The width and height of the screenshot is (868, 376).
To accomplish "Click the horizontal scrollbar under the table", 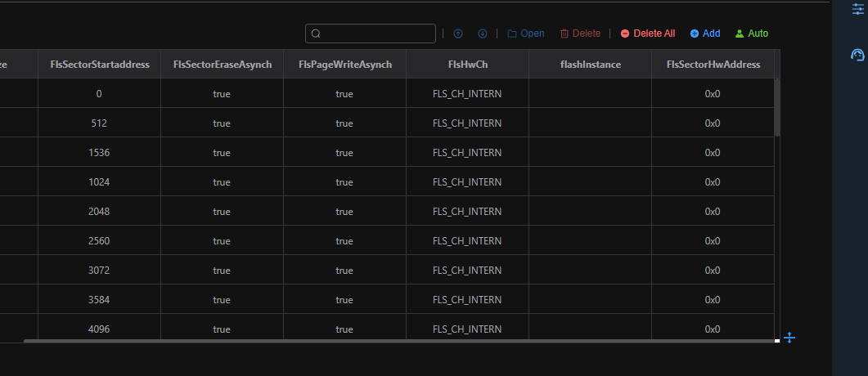I will click(399, 341).
